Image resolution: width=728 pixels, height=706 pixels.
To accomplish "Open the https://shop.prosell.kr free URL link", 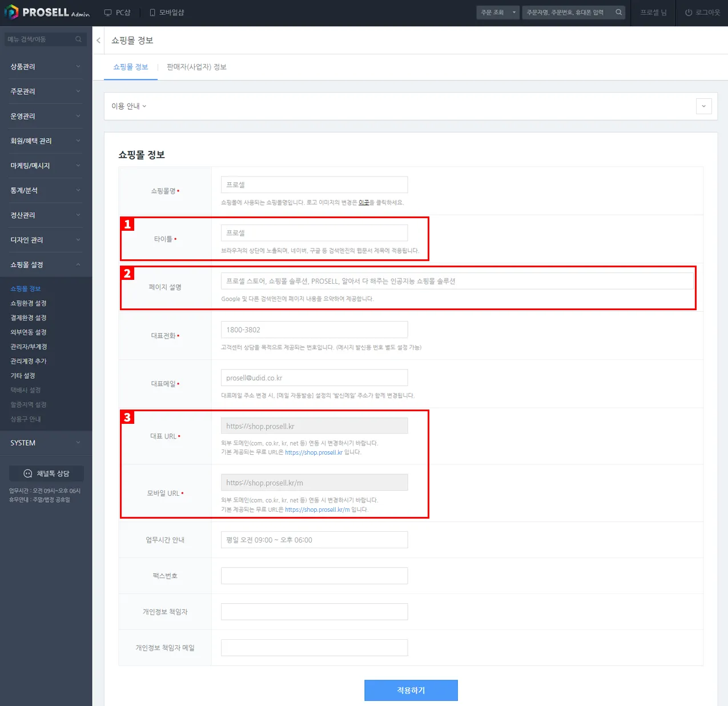I will 313,452.
